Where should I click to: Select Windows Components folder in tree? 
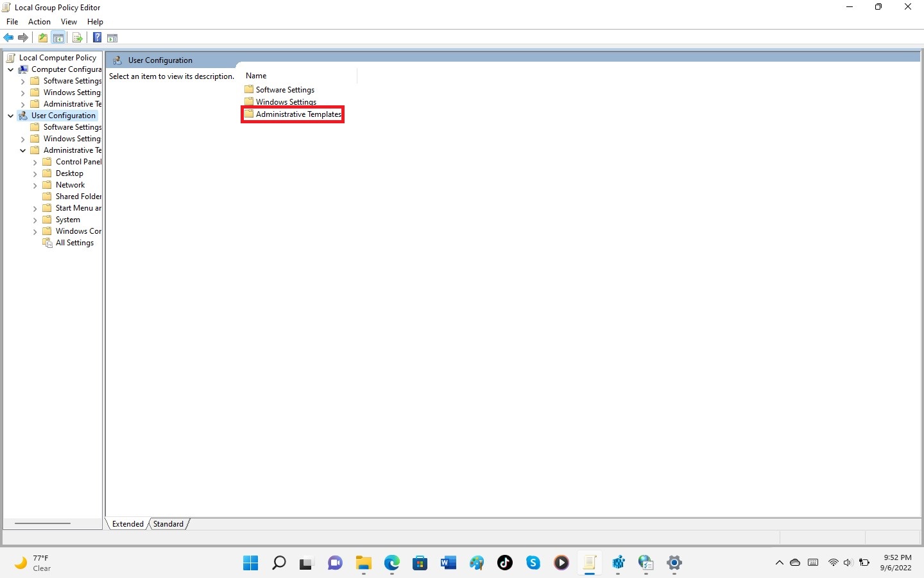click(72, 231)
